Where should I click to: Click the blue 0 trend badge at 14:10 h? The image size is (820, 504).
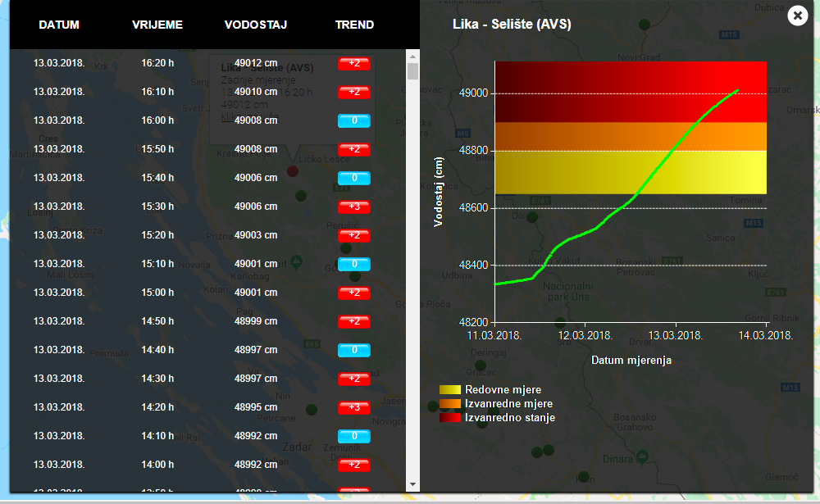coord(354,436)
